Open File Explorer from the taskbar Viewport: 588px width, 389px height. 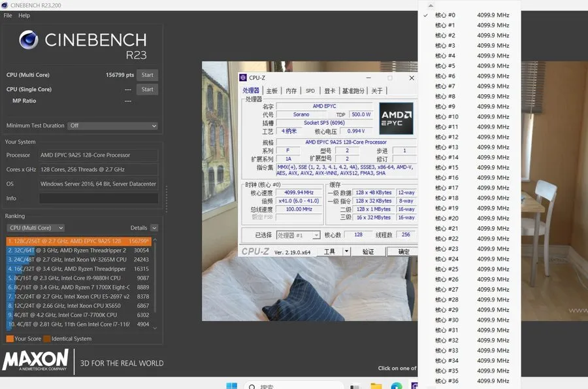point(376,386)
